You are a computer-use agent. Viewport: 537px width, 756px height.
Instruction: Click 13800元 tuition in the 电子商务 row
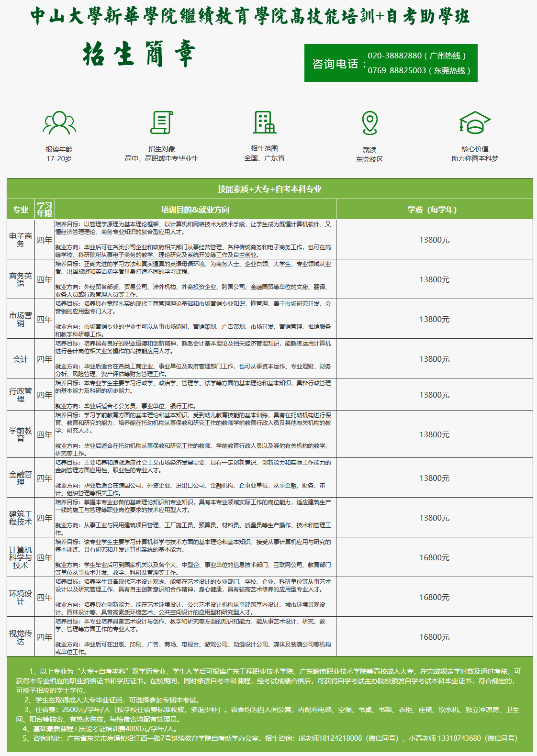pos(435,240)
